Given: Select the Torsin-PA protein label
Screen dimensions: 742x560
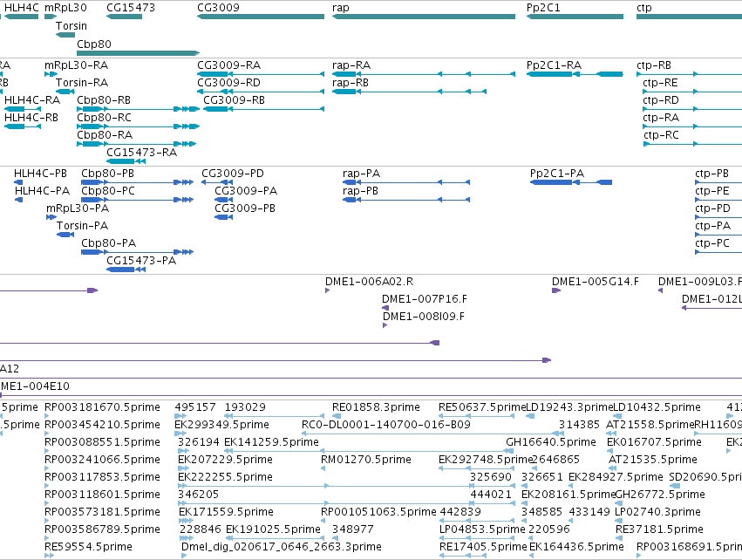Looking at the screenshot, I should pos(82,225).
